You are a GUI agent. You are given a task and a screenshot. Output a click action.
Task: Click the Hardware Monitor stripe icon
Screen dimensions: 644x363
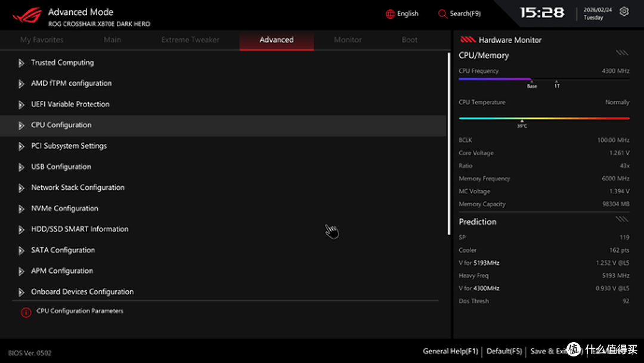(467, 39)
